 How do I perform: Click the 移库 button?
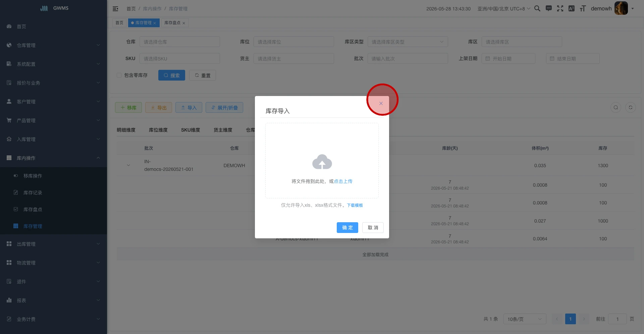click(128, 107)
